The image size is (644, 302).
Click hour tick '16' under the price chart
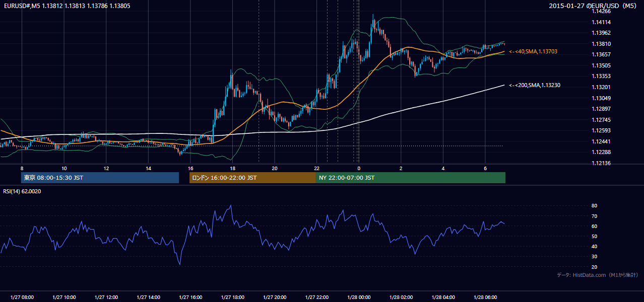190,168
